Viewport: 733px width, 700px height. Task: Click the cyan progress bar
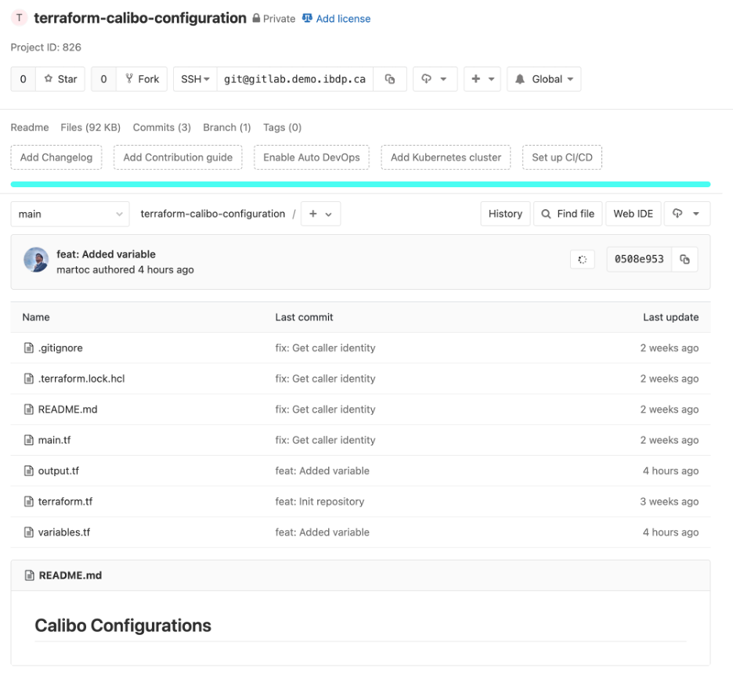pos(360,185)
